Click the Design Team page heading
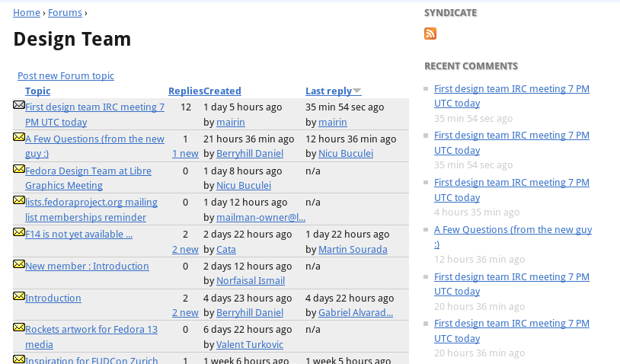This screenshot has width=620, height=364. (x=72, y=39)
